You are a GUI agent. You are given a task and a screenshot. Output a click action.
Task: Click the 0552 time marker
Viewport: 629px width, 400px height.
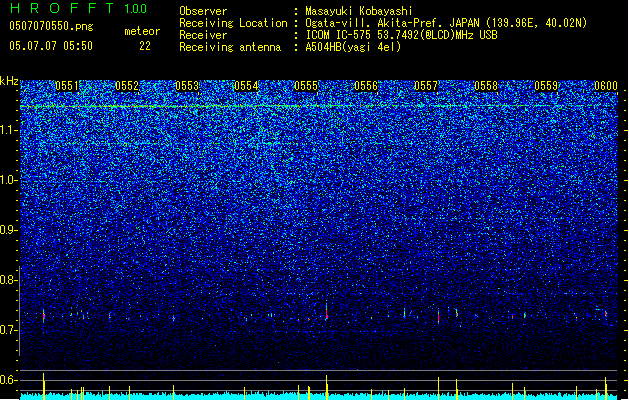(x=127, y=86)
